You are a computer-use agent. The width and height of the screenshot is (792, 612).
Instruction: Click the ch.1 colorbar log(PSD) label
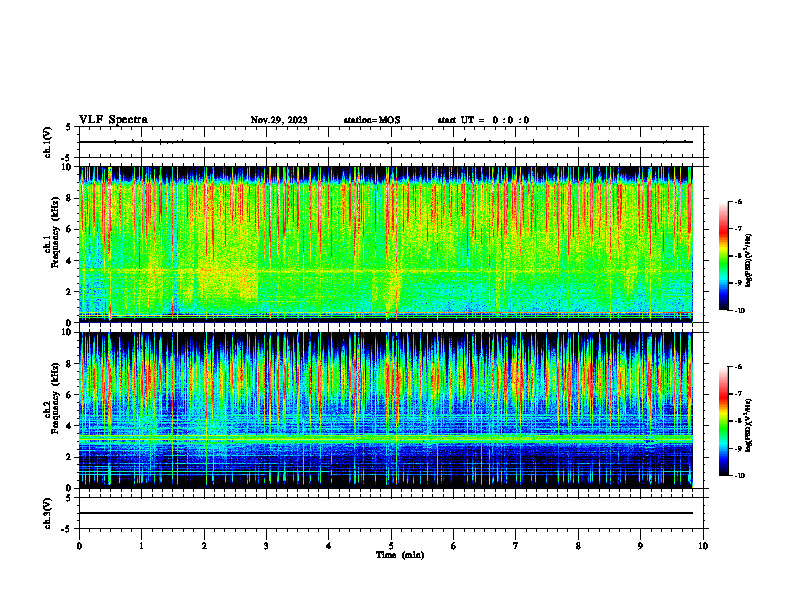coord(748,261)
